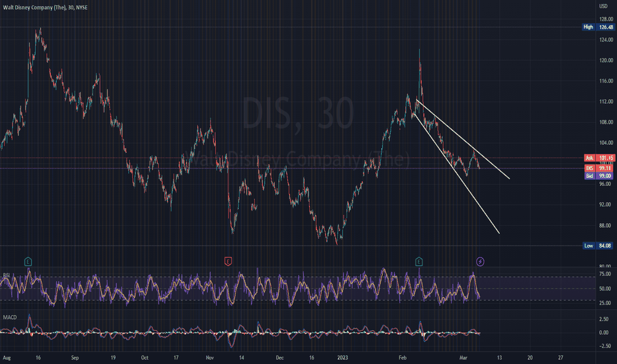Click the 88.00 price axis label
Image resolution: width=617 pixels, height=364 pixels.
click(x=605, y=226)
